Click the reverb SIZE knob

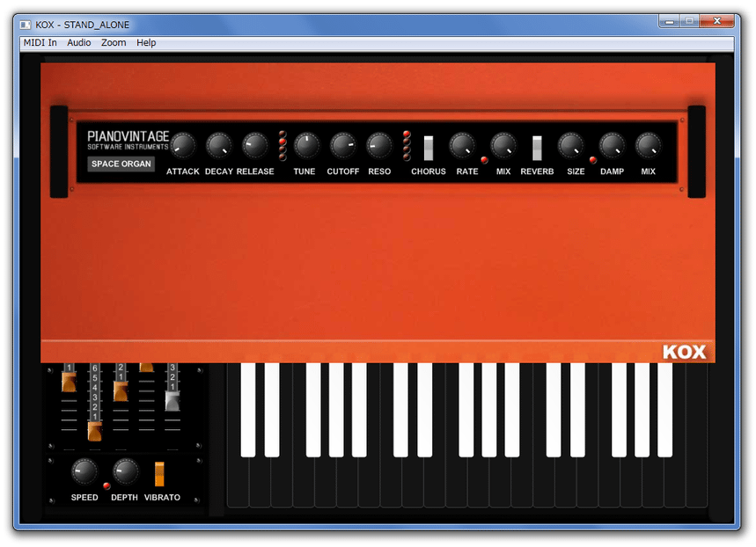[571, 146]
